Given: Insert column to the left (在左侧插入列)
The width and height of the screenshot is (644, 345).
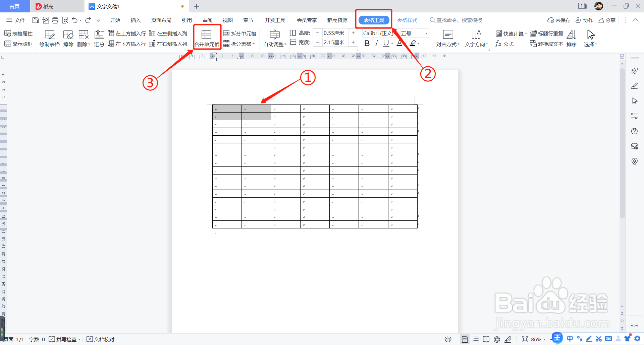Looking at the screenshot, I should tap(168, 33).
